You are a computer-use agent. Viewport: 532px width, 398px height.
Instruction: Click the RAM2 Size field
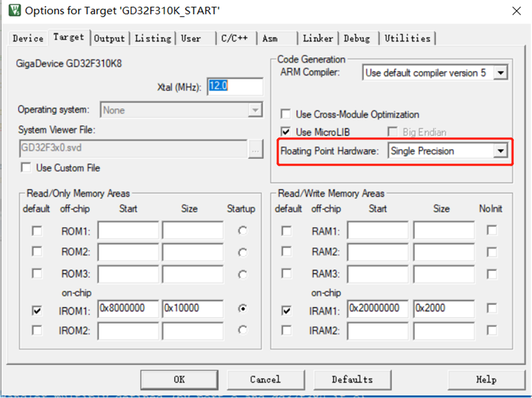(x=444, y=252)
